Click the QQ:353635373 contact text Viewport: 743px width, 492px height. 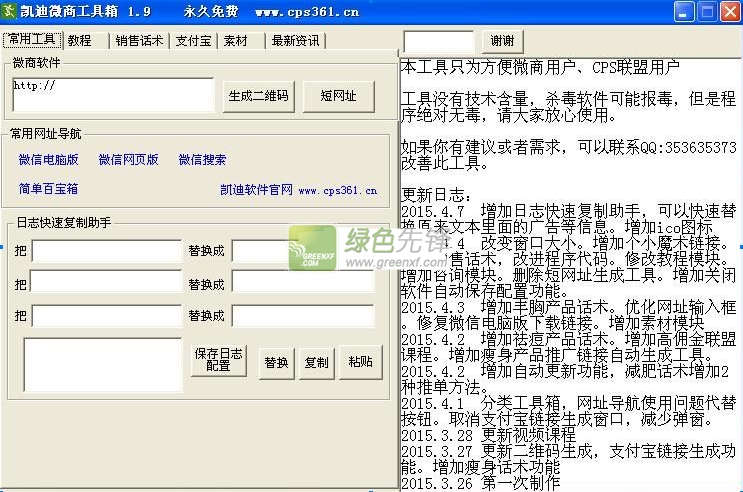point(689,147)
